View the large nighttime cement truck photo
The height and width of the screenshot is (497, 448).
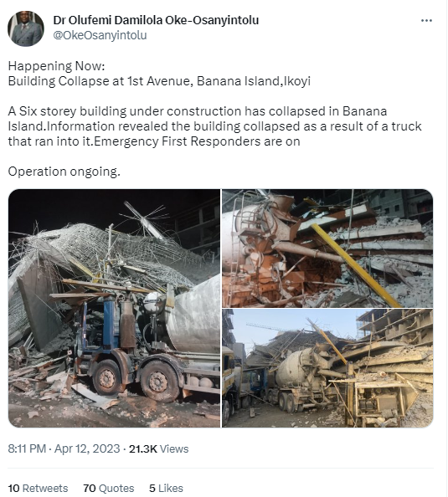pyautogui.click(x=114, y=308)
